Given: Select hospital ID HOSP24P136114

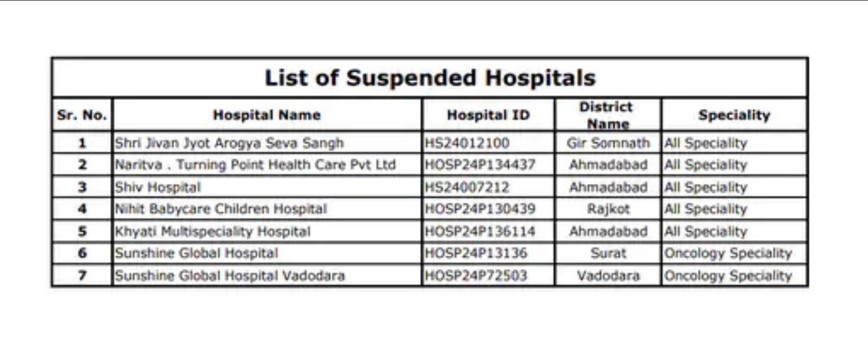Looking at the screenshot, I should pyautogui.click(x=480, y=231).
